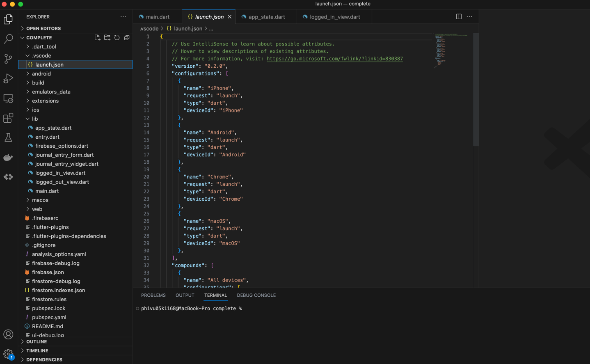The height and width of the screenshot is (364, 590).
Task: Split the editor to the right
Action: 459,17
